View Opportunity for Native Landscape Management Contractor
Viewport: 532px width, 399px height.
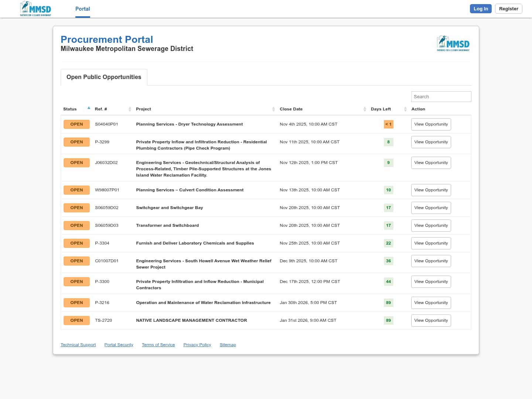pos(431,321)
